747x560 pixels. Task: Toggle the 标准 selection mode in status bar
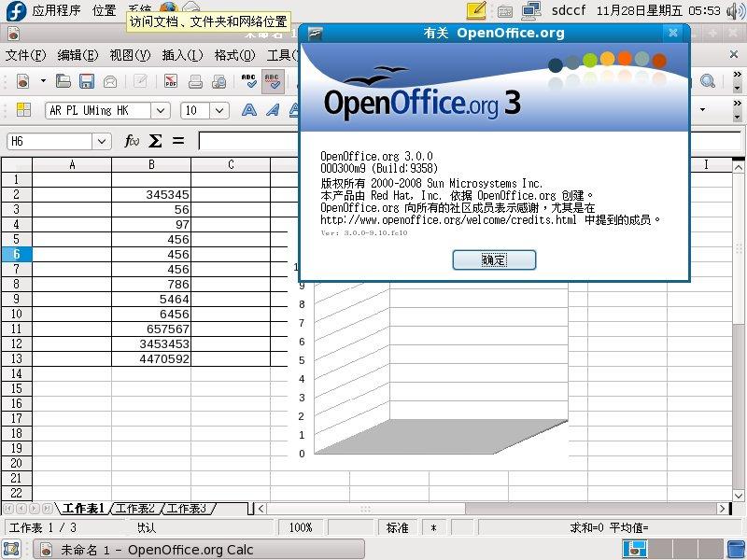398,527
